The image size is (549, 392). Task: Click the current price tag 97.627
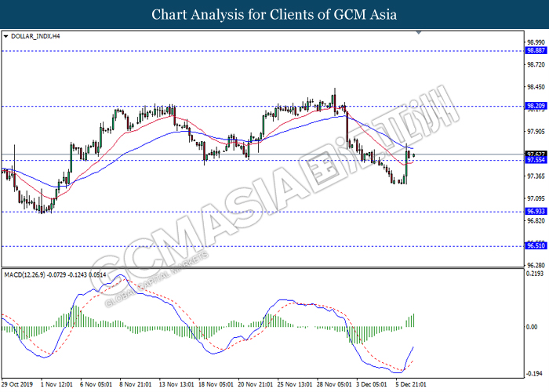tap(536, 154)
